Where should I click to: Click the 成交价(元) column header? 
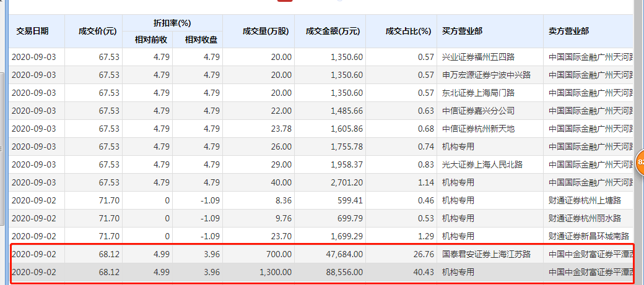pyautogui.click(x=97, y=30)
